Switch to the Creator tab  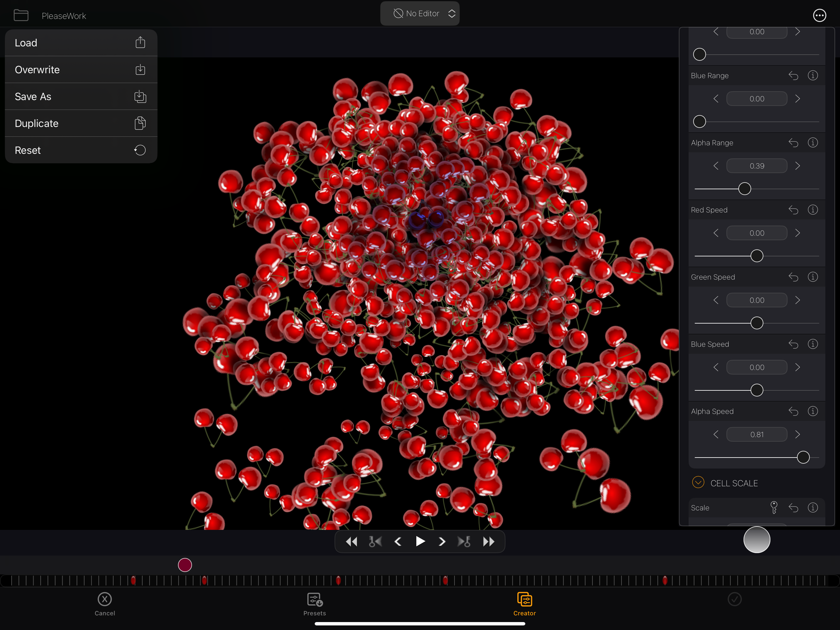click(x=524, y=604)
